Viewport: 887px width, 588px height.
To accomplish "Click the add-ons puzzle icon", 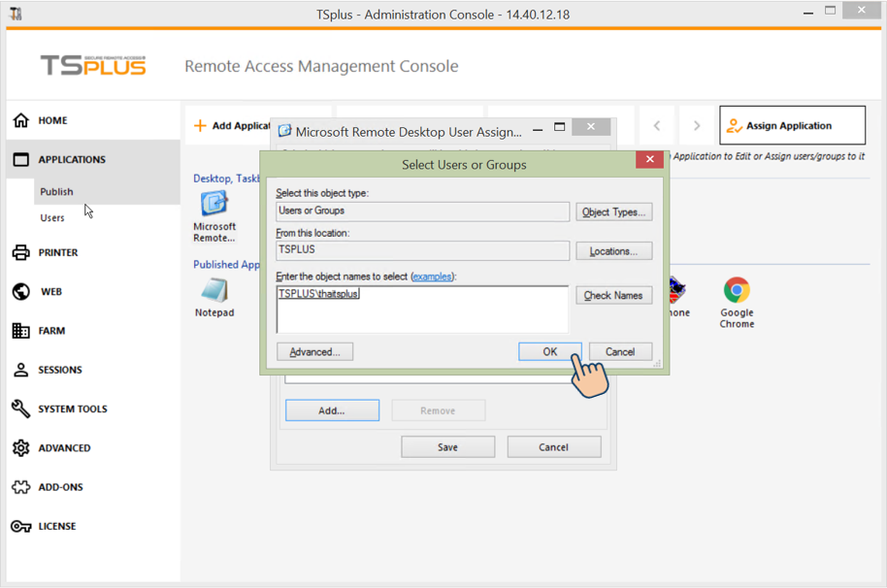I will tap(21, 487).
